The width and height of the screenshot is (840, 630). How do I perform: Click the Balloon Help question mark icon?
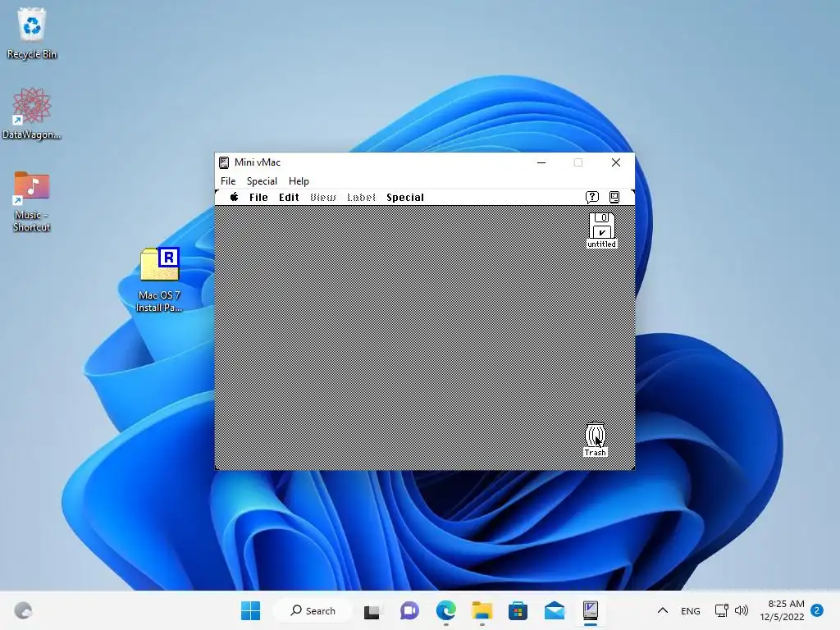click(592, 197)
